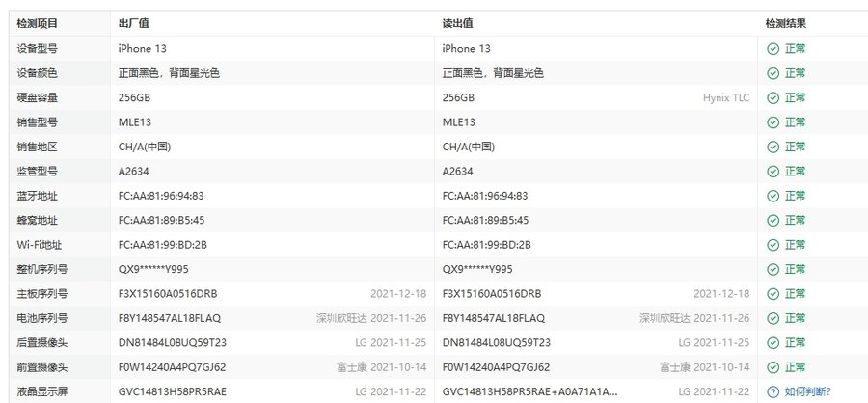Viewport: 868px width, 403px height.
Task: Select the 销售型号 row label
Action: [37, 122]
